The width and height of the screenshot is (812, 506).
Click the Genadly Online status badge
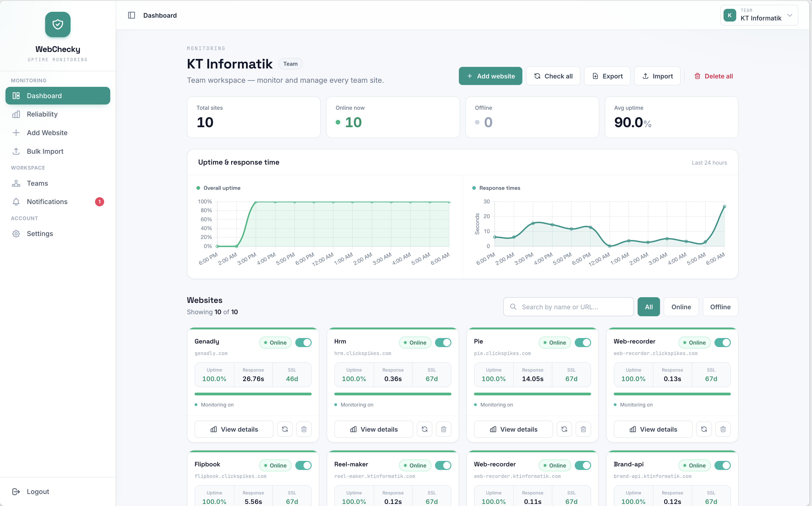coord(275,342)
